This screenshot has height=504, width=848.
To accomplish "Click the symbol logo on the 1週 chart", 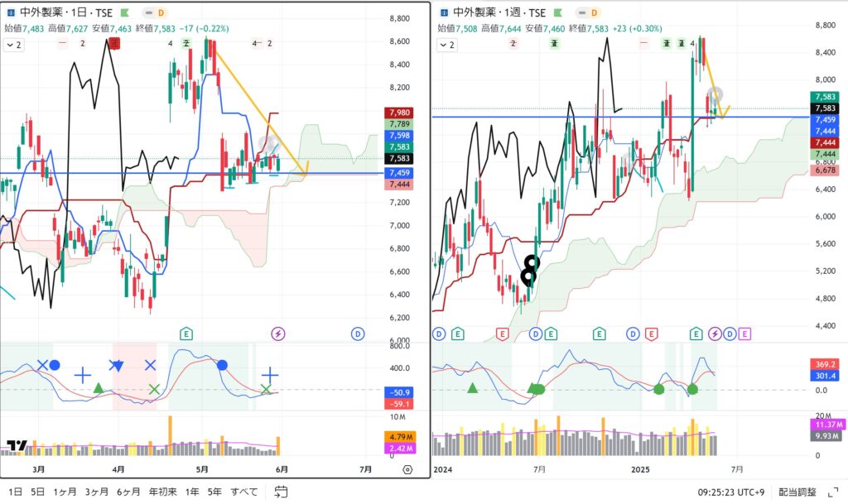I will (444, 12).
